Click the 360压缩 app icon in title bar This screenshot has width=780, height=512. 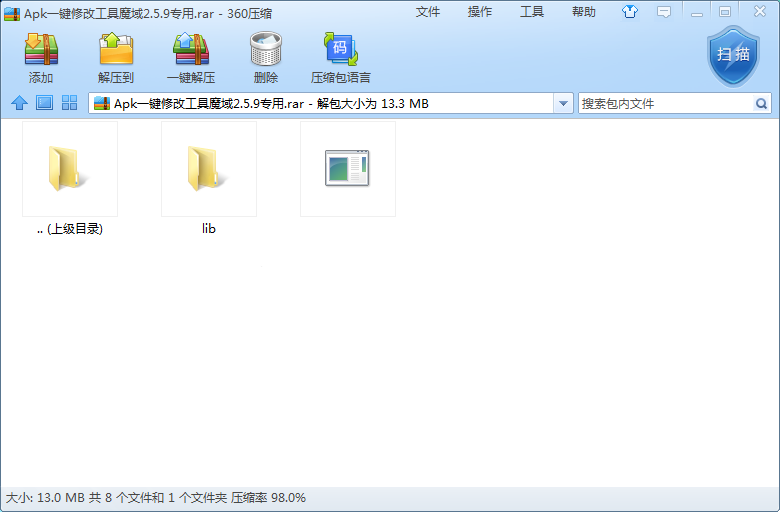pyautogui.click(x=12, y=13)
